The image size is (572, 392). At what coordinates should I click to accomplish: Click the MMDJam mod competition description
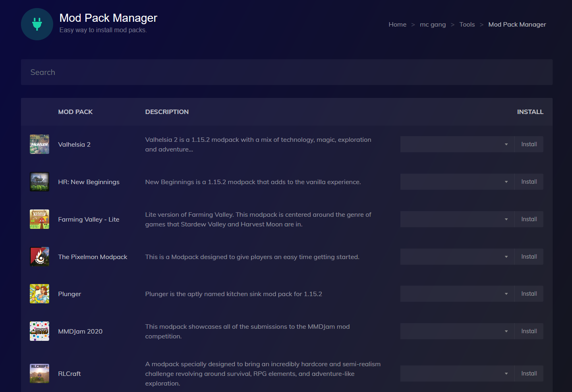[x=247, y=331]
